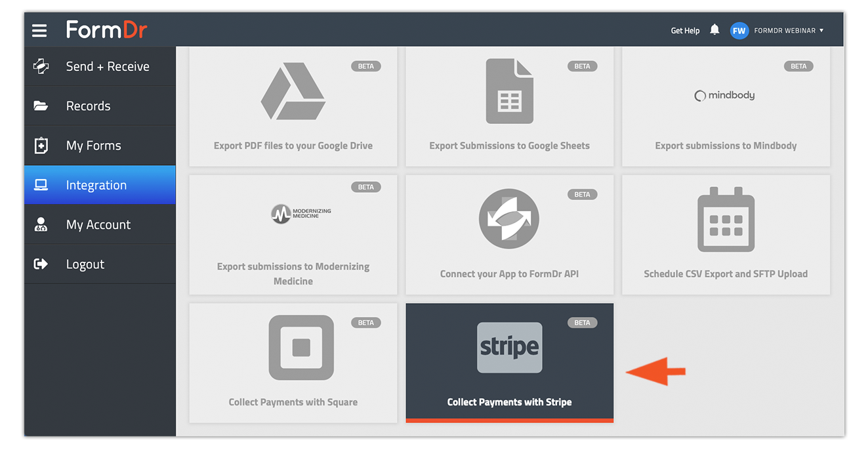Click the FormDr API circular icon

[509, 218]
